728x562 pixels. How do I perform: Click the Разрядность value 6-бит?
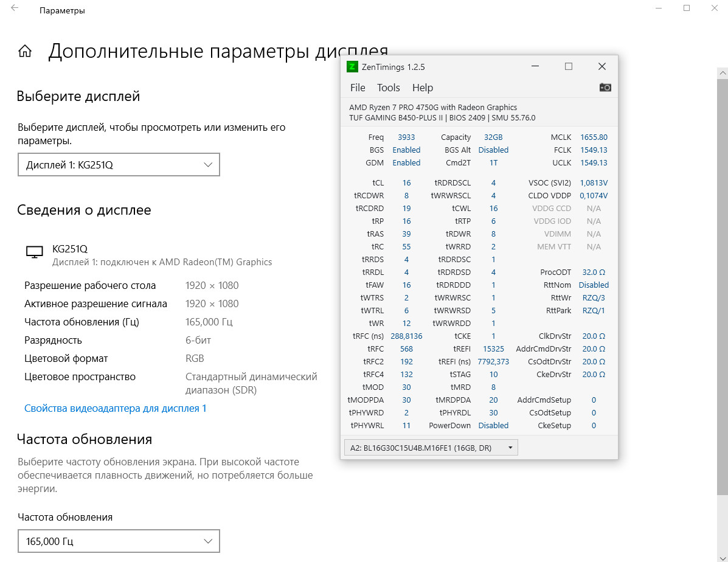tap(198, 340)
